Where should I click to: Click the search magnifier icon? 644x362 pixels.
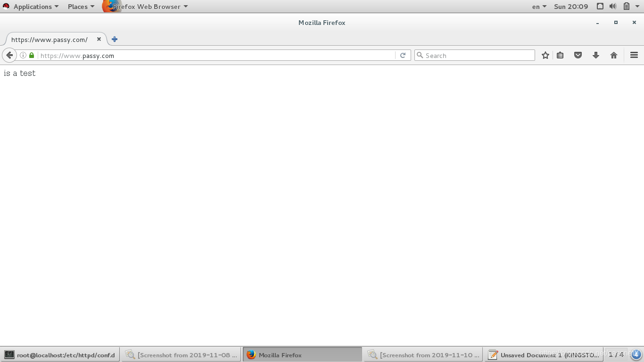coord(420,55)
